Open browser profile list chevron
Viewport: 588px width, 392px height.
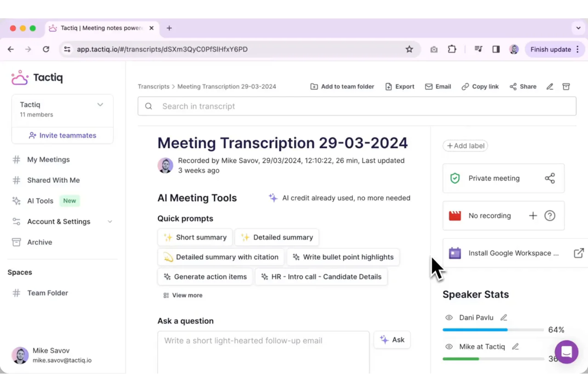(578, 28)
